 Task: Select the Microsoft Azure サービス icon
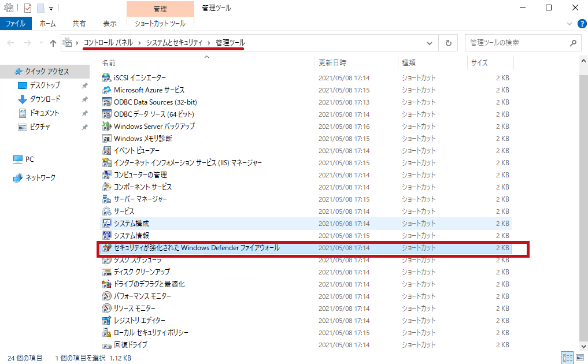106,90
